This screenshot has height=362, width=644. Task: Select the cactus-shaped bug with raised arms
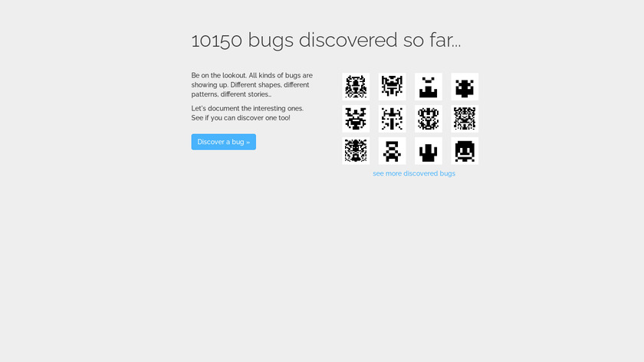429,151
